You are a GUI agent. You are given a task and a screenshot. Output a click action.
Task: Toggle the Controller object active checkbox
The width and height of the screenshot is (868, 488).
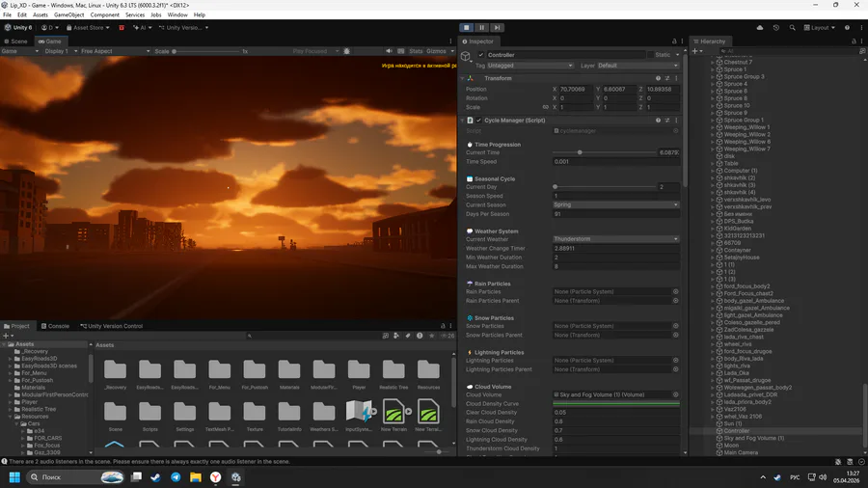(x=481, y=55)
